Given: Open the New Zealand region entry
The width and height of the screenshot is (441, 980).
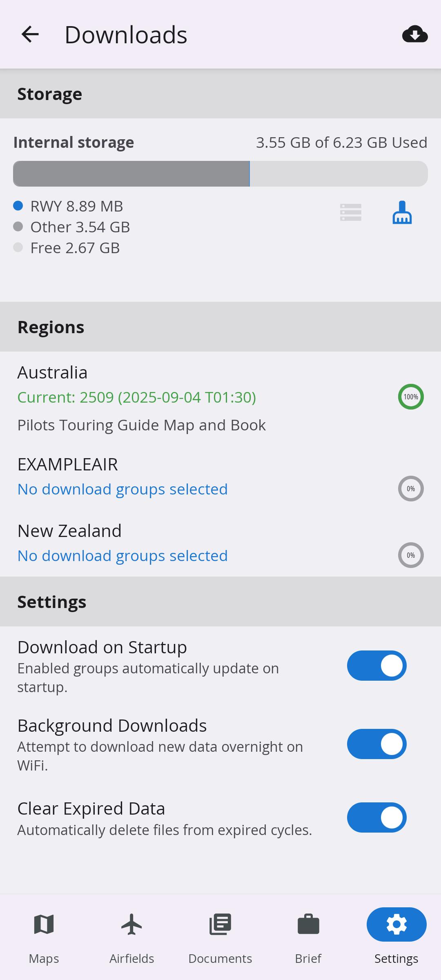Looking at the screenshot, I should coord(69,531).
